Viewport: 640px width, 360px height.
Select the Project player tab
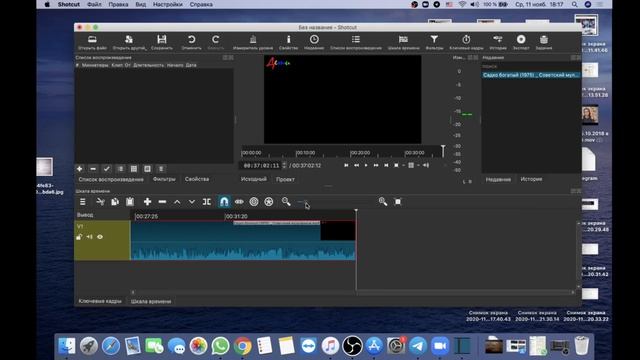285,179
